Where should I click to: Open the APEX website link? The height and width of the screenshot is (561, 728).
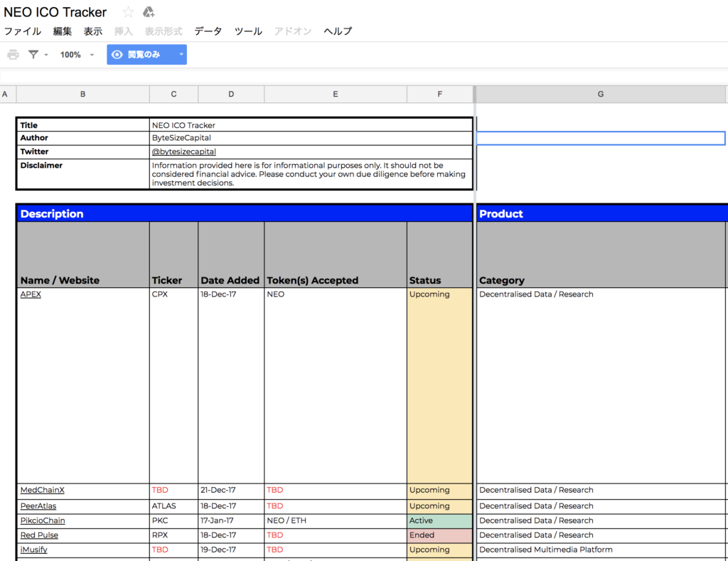tap(31, 294)
